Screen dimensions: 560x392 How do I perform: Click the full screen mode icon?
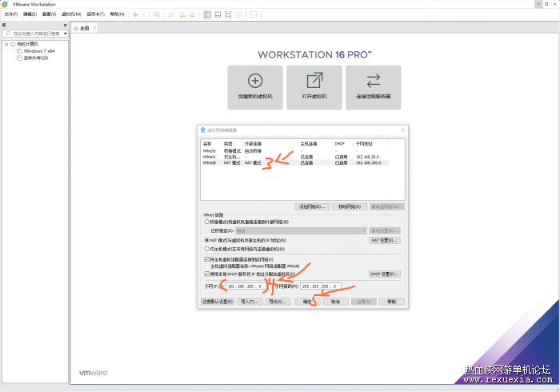(x=228, y=14)
